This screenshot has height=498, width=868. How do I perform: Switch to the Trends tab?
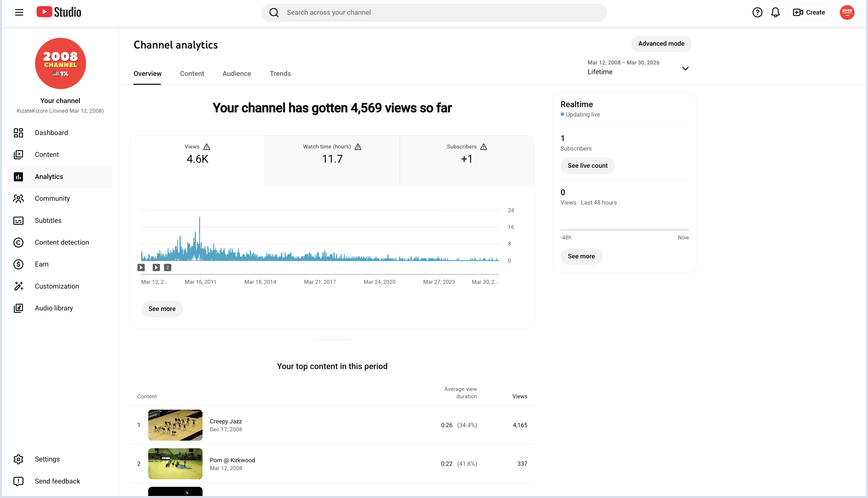coord(280,74)
